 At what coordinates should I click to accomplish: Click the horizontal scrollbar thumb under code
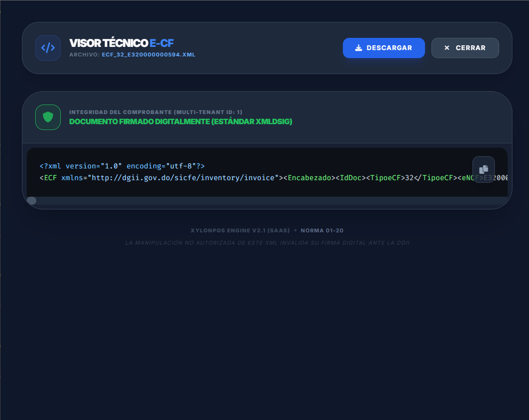tap(31, 200)
